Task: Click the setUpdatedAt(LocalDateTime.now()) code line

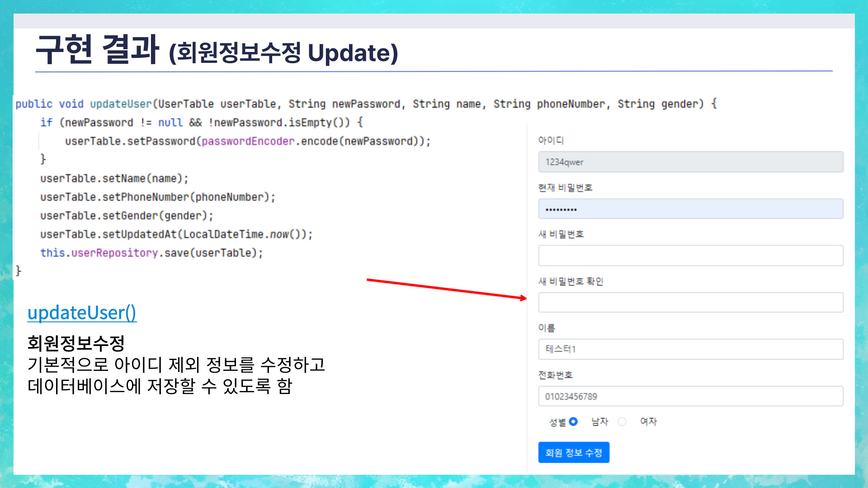Action: pyautogui.click(x=176, y=234)
